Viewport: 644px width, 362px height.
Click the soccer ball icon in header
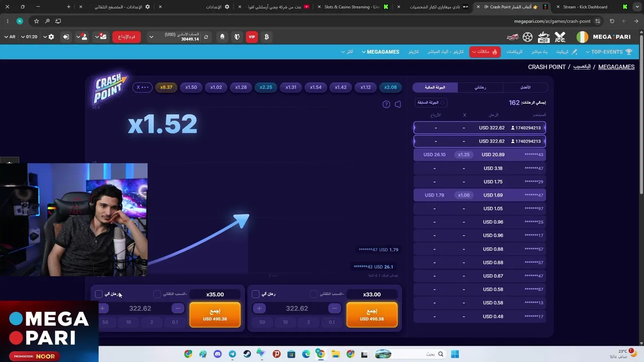527,37
